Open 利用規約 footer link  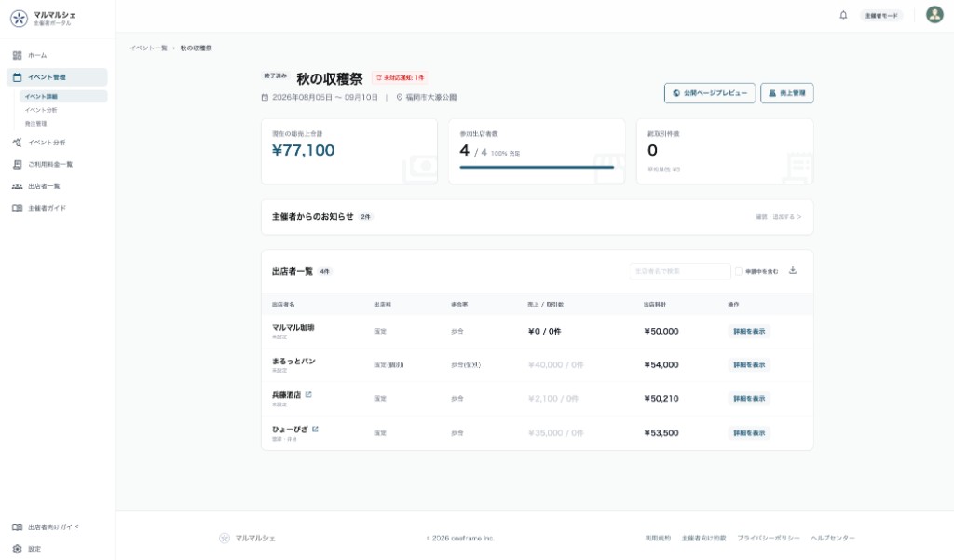point(658,538)
